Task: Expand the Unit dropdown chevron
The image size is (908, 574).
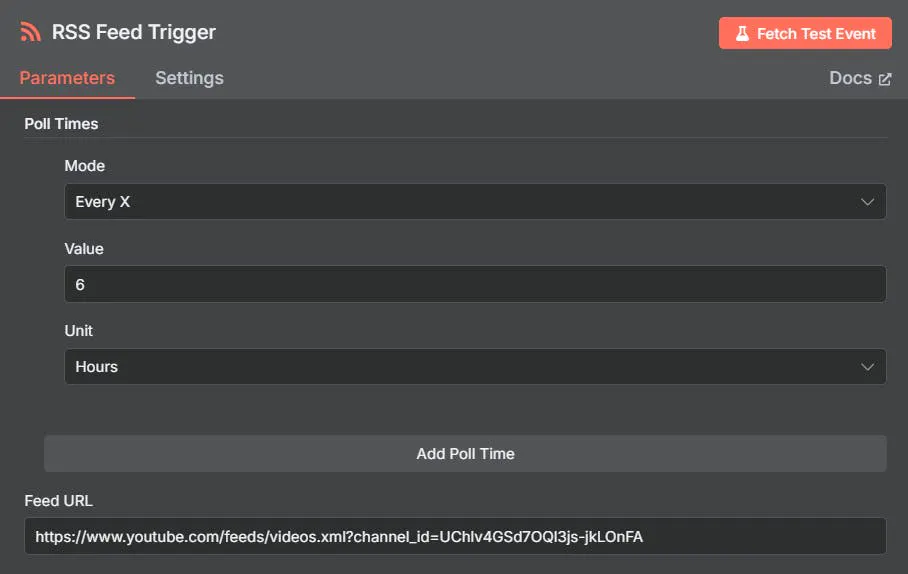Action: point(867,367)
